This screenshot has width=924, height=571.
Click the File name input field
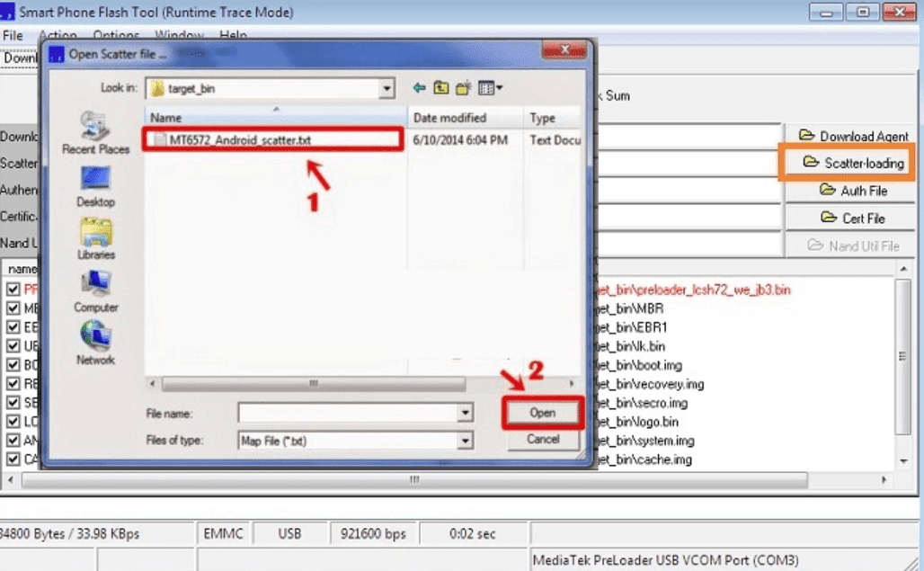pyautogui.click(x=348, y=413)
